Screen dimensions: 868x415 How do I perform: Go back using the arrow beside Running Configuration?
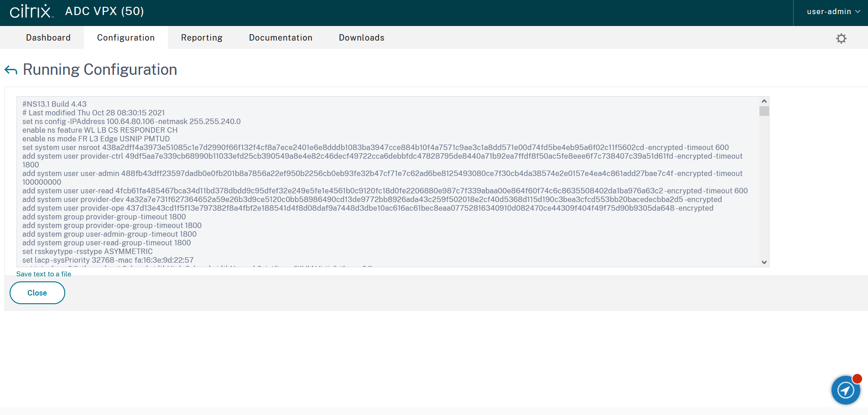[x=11, y=70]
